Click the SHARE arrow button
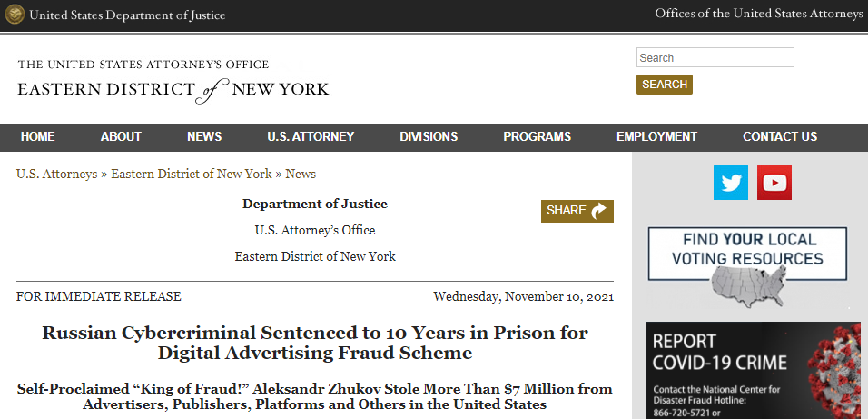 click(x=577, y=211)
